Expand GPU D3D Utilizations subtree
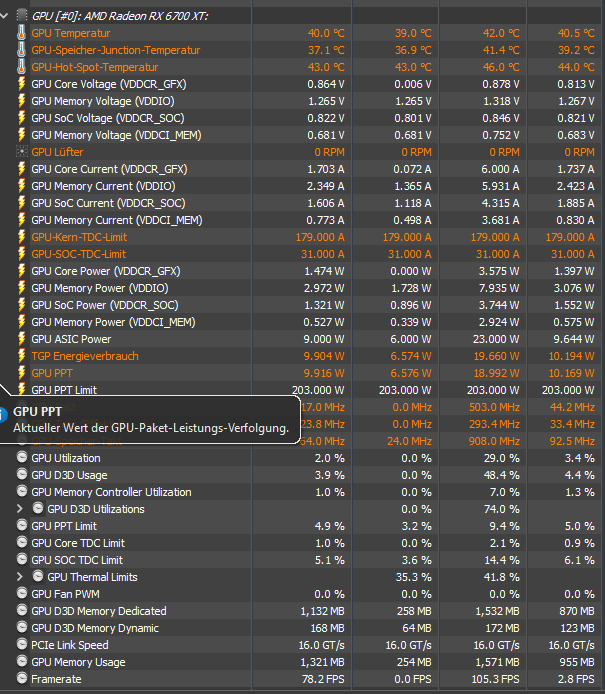This screenshot has width=605, height=694. click(19, 509)
